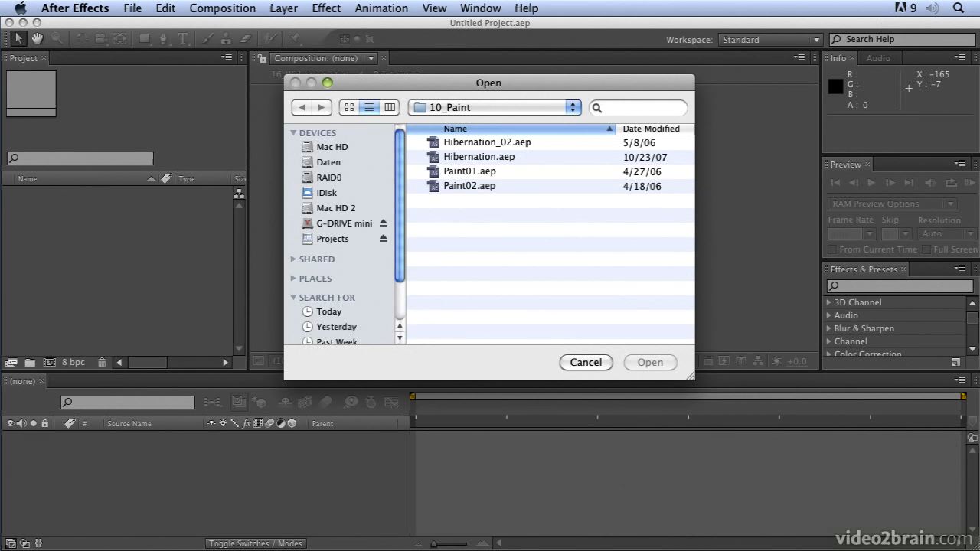Expand the Blur & Sharpen effects category
This screenshot has width=980, height=551.
pos(829,328)
